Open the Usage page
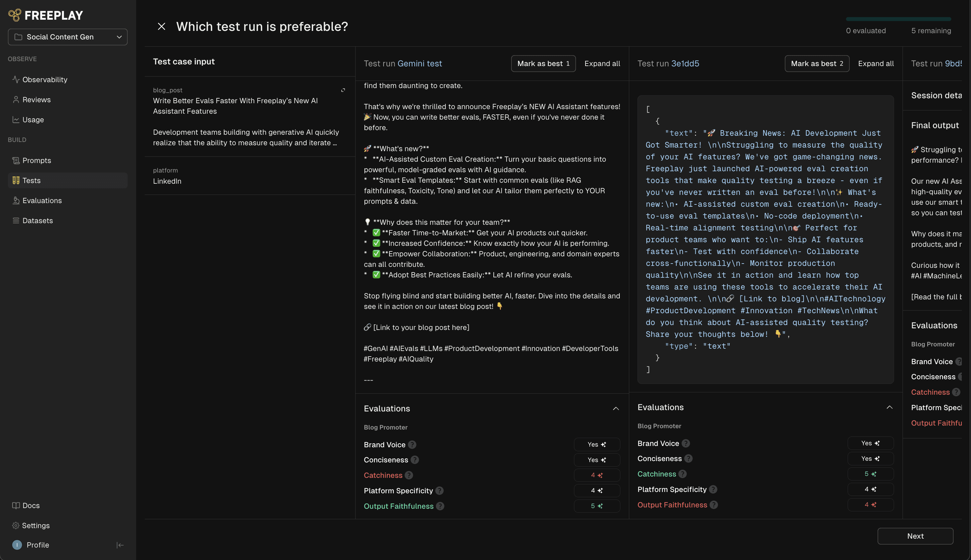971x560 pixels. [68, 120]
